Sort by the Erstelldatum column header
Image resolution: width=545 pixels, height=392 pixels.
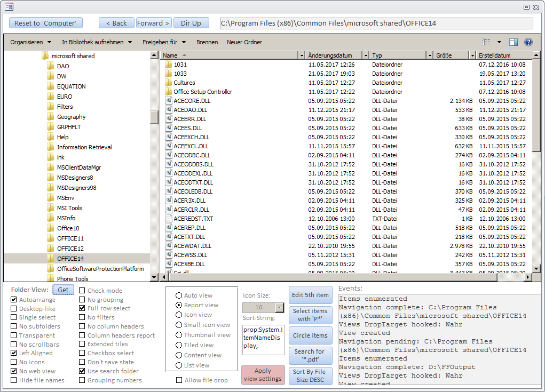[504, 55]
